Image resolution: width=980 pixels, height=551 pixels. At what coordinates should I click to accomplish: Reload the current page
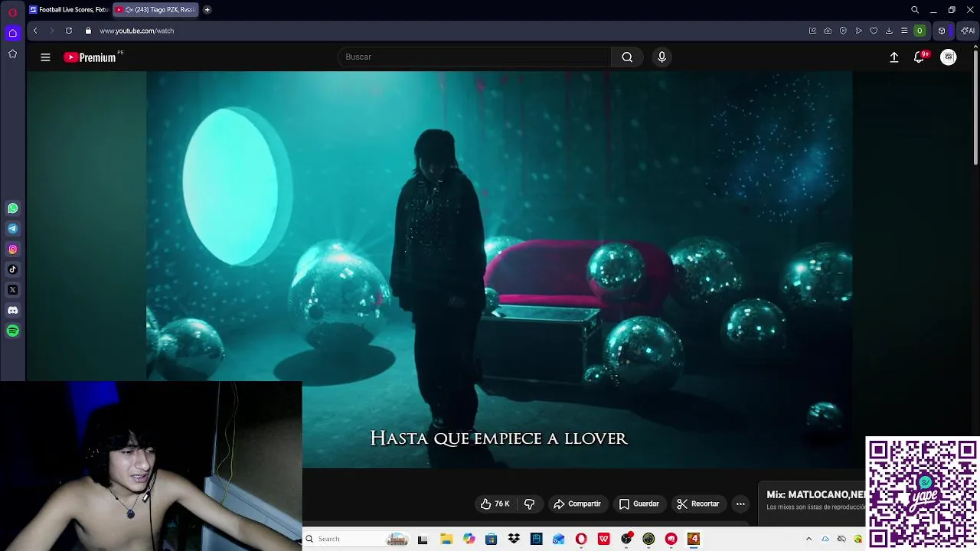tap(69, 31)
